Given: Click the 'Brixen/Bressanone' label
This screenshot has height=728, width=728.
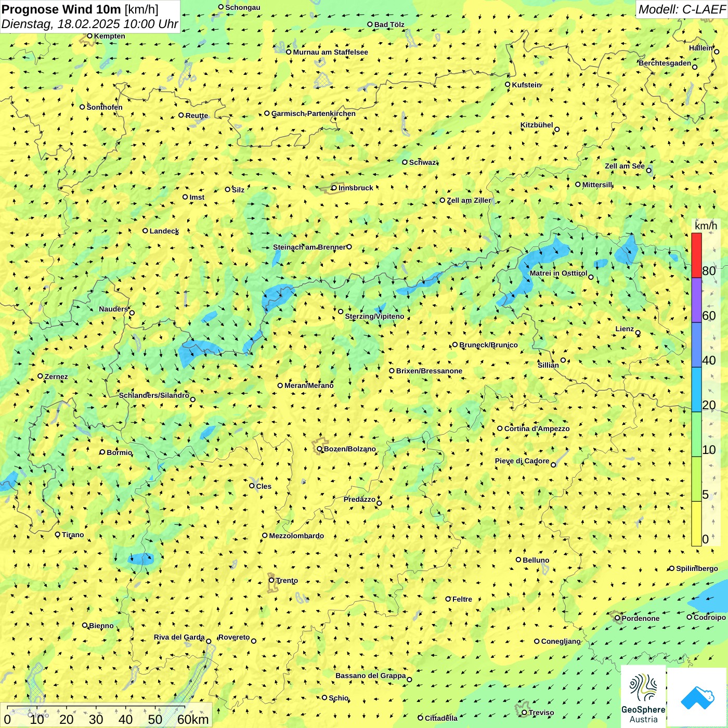Looking at the screenshot, I should point(429,371).
